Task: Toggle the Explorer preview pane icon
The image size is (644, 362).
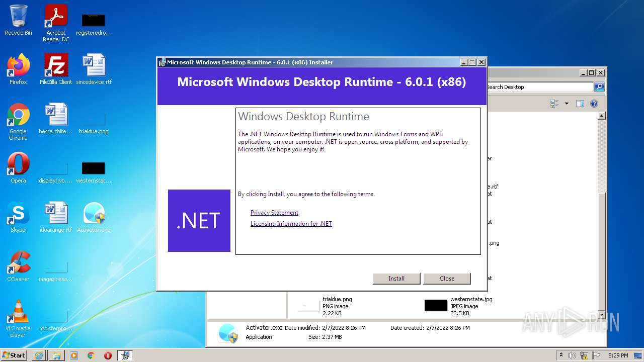Action: coord(580,104)
